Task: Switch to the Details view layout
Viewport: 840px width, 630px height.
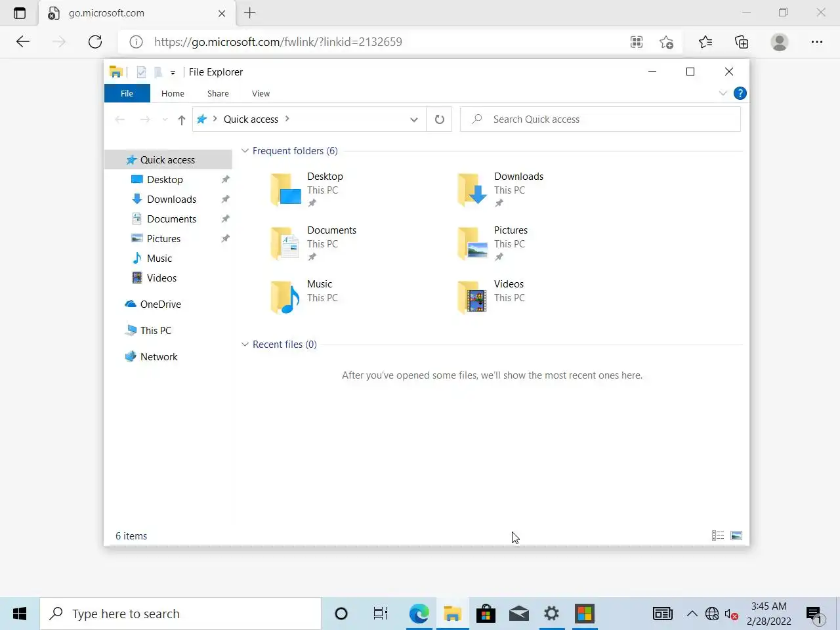Action: click(x=718, y=535)
